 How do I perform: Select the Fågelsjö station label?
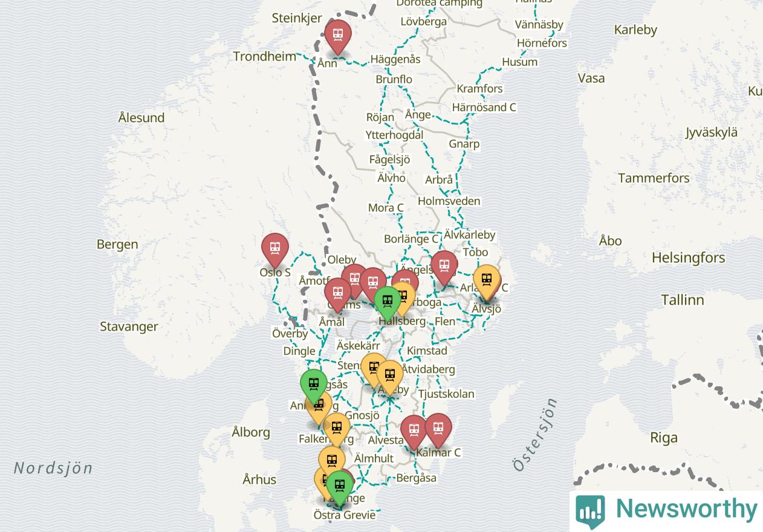point(389,160)
